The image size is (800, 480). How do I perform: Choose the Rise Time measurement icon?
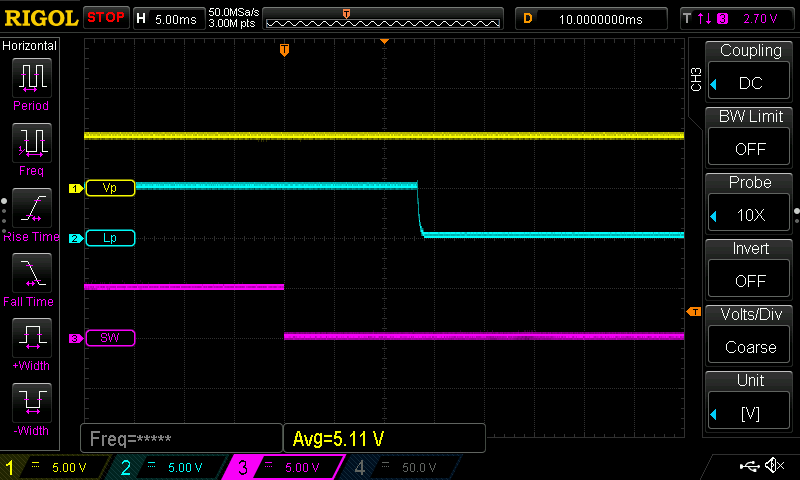(30, 208)
